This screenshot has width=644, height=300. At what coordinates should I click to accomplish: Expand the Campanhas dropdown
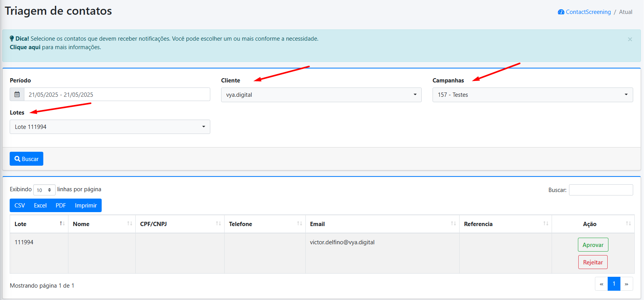tap(532, 95)
